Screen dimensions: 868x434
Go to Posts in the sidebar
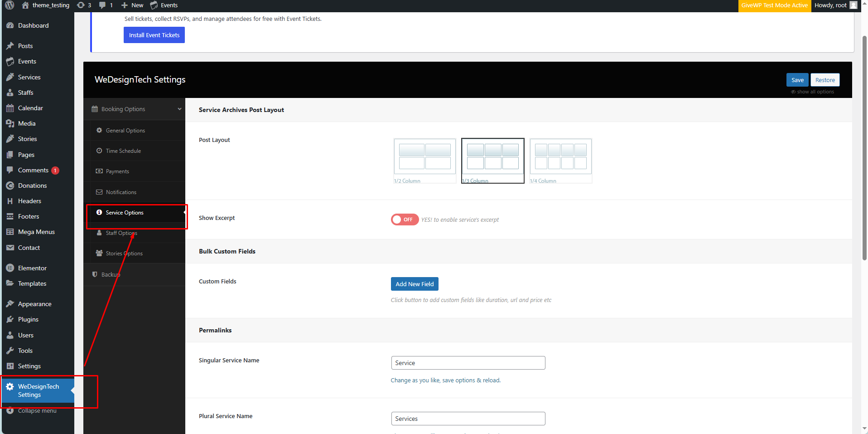coord(38,46)
